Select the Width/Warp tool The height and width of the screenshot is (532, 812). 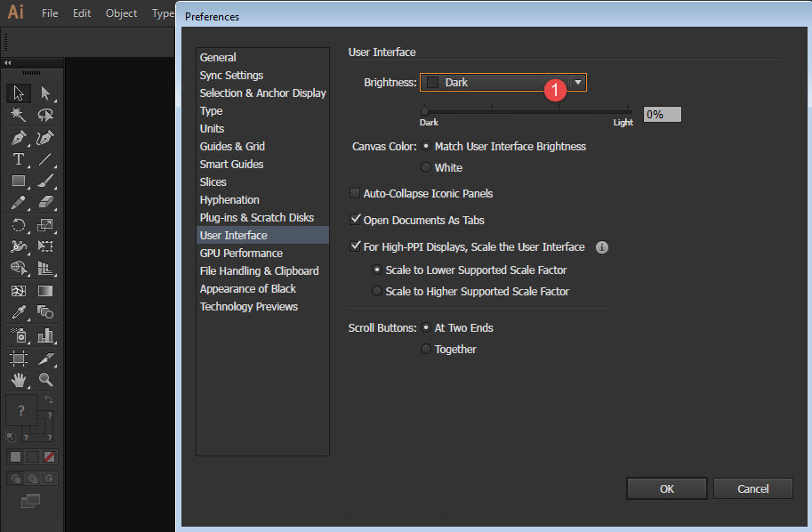pos(19,246)
